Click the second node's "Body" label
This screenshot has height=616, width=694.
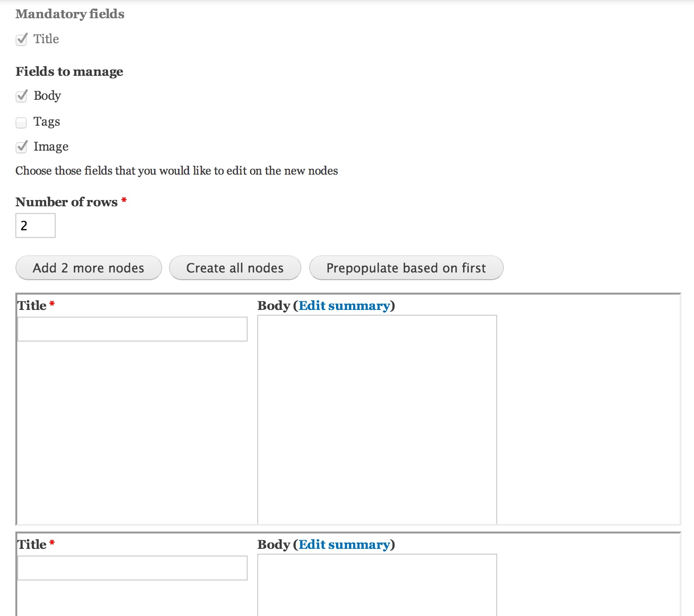coord(272,545)
